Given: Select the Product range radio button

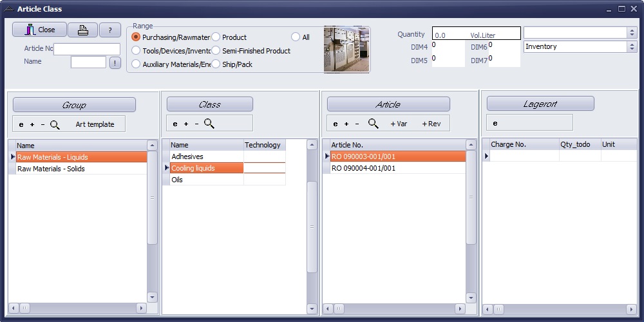Looking at the screenshot, I should click(x=216, y=37).
